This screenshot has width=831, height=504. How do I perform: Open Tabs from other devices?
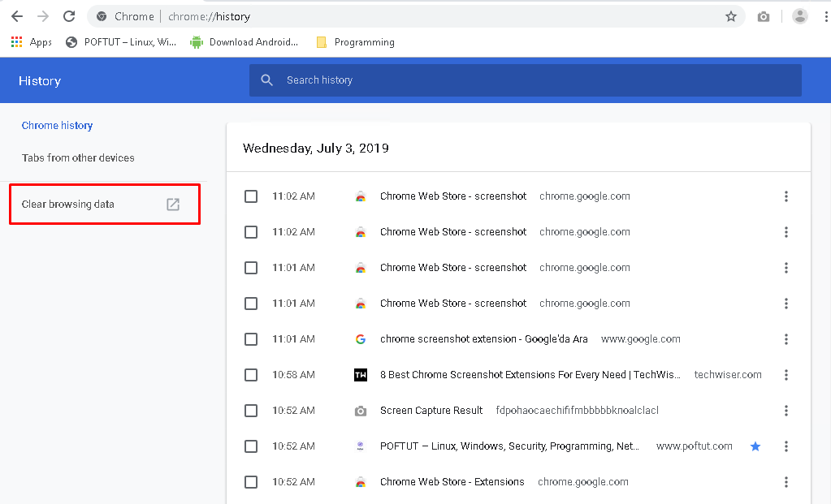pyautogui.click(x=78, y=157)
